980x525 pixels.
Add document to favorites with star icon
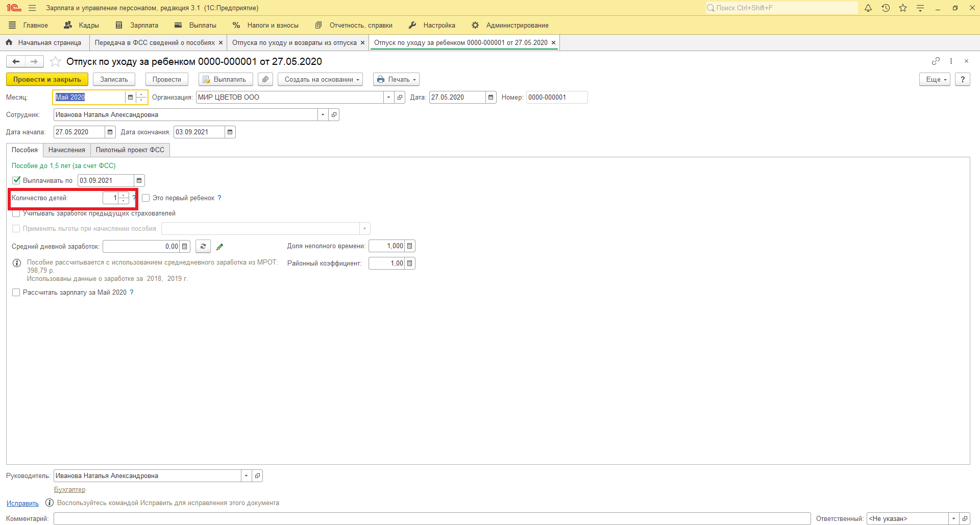pos(56,62)
